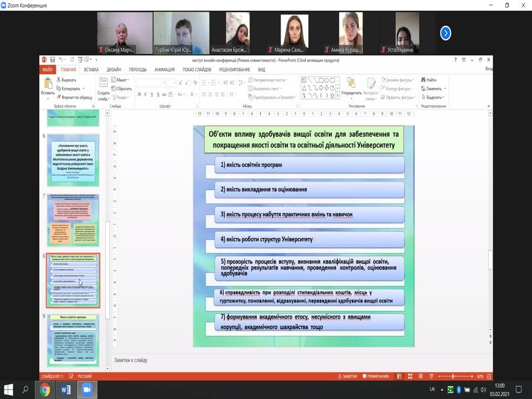Open the Дизайн (Design) ribbon tab

pyautogui.click(x=114, y=70)
